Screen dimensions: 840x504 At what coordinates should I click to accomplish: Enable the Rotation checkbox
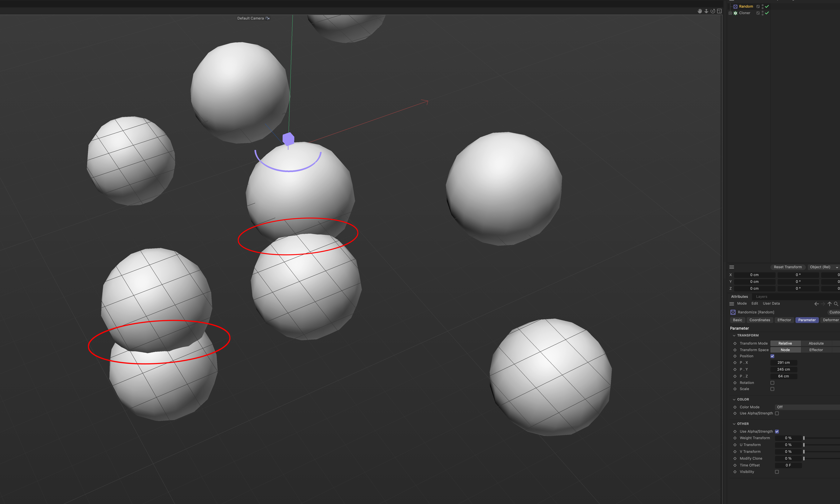pyautogui.click(x=772, y=383)
